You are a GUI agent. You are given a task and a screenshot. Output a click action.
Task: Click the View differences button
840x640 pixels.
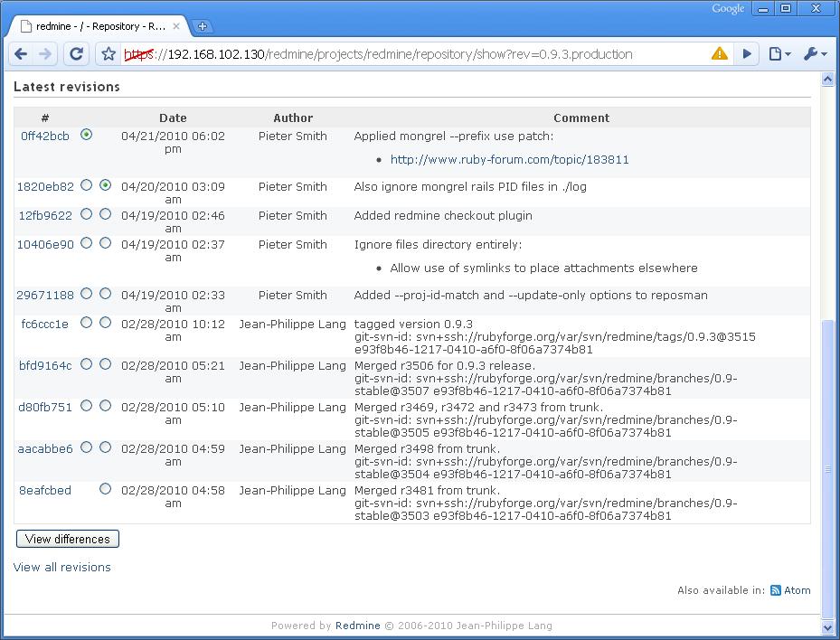tap(67, 538)
